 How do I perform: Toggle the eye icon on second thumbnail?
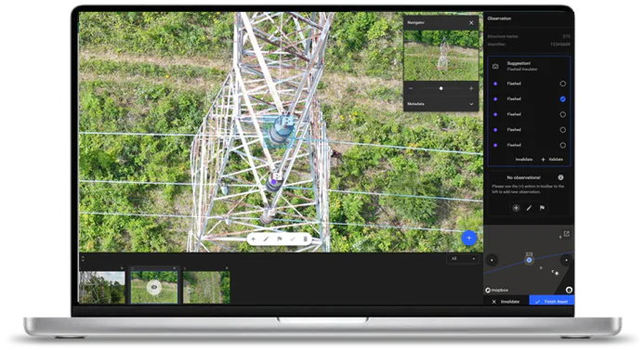point(154,287)
